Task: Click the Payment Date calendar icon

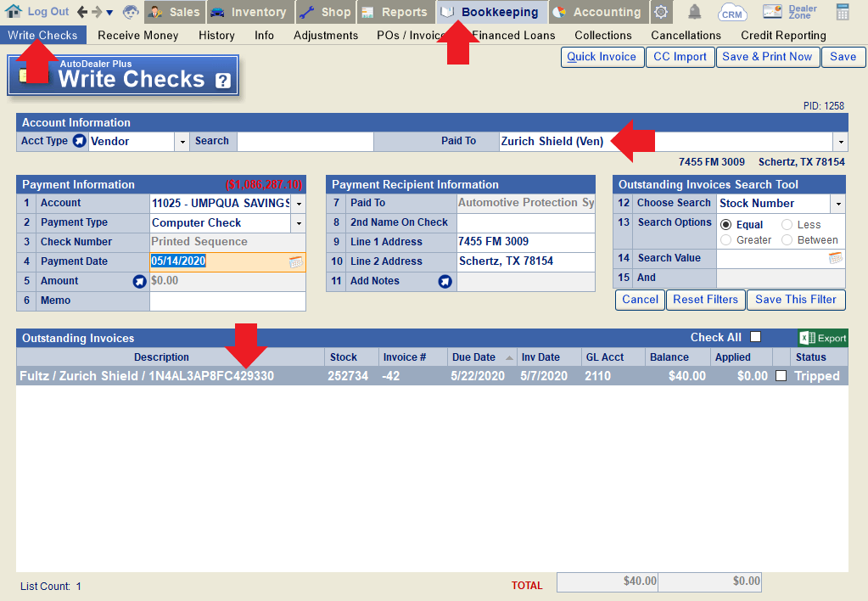Action: (295, 262)
